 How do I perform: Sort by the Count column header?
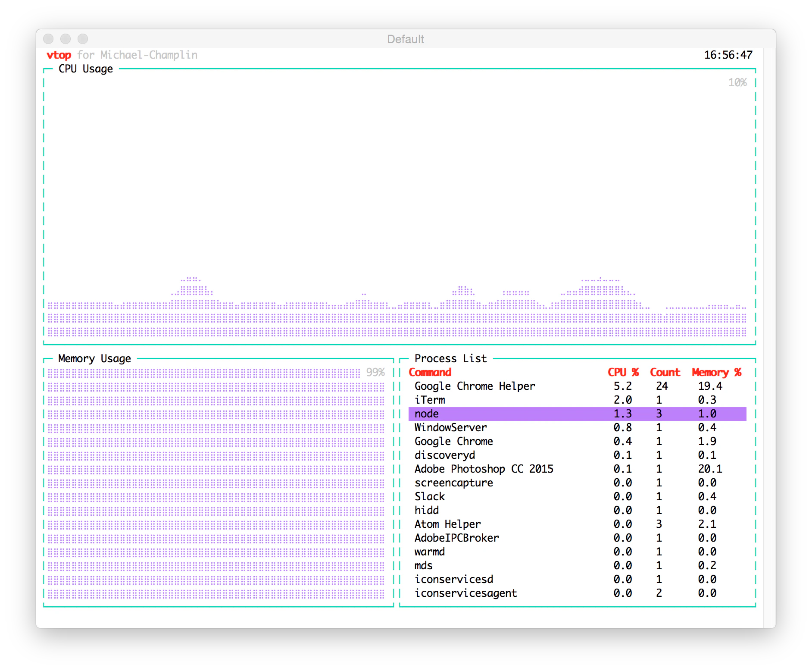pos(665,372)
